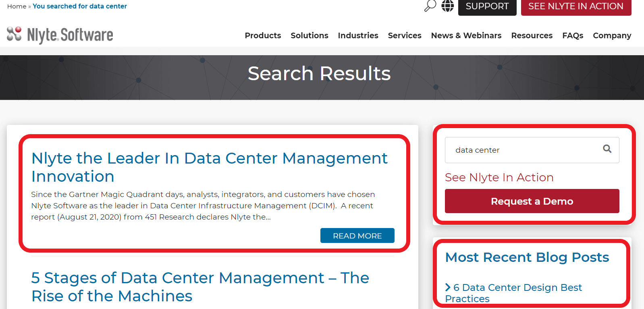Screen dimensions: 644x309
Task: Go to Home breadcrumb link
Action: coord(17,6)
